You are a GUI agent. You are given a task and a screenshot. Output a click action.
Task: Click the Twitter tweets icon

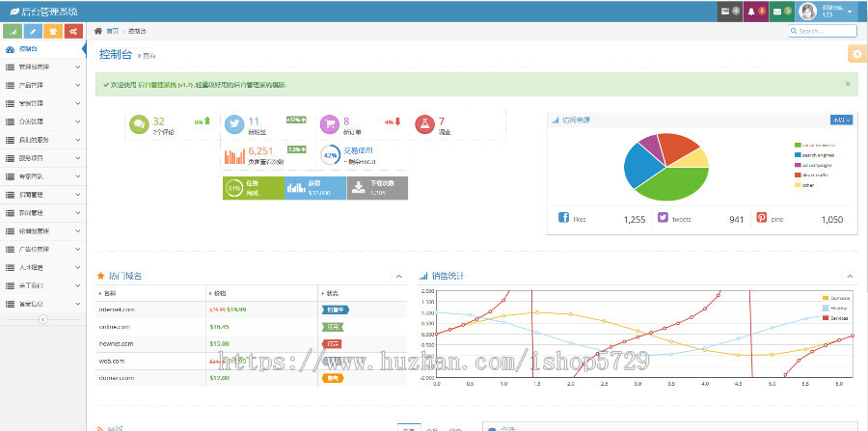(663, 219)
